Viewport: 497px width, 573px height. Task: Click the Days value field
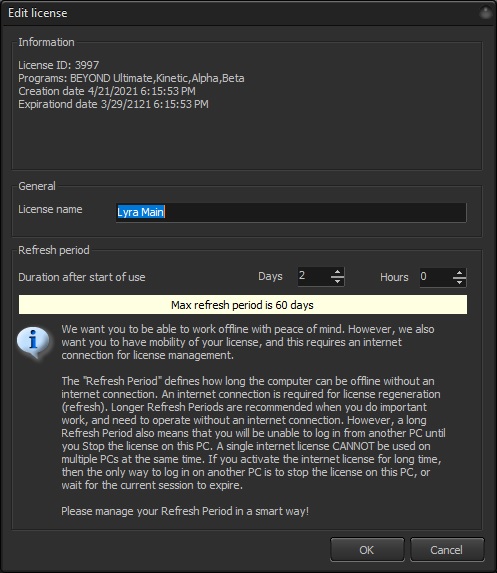[314, 277]
